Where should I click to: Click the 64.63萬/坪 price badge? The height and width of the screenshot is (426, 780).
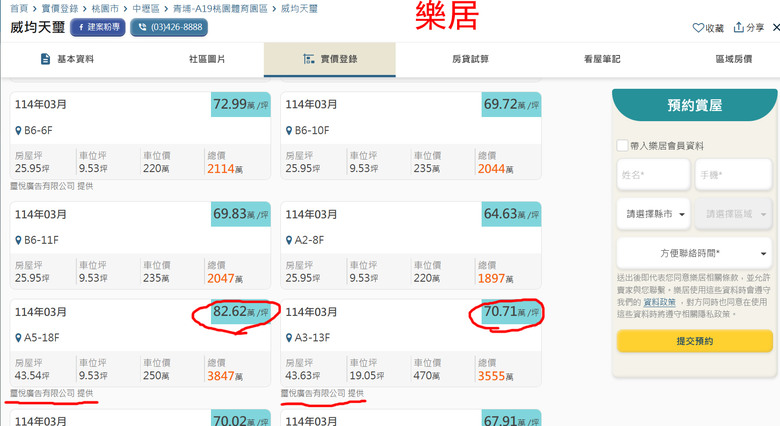[511, 214]
